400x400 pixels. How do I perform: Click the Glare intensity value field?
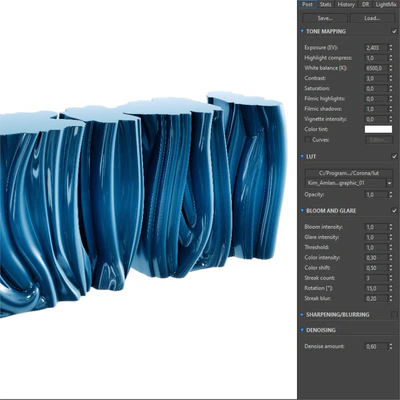[376, 237]
